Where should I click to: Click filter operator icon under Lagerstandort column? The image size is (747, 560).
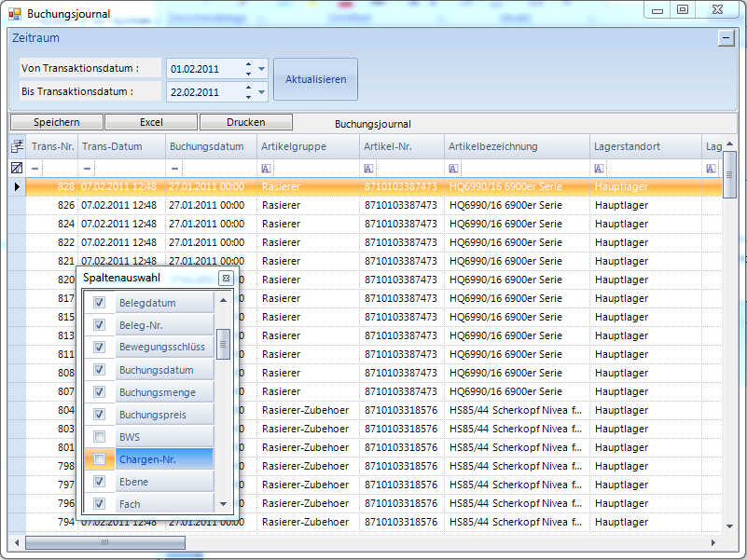[599, 169]
